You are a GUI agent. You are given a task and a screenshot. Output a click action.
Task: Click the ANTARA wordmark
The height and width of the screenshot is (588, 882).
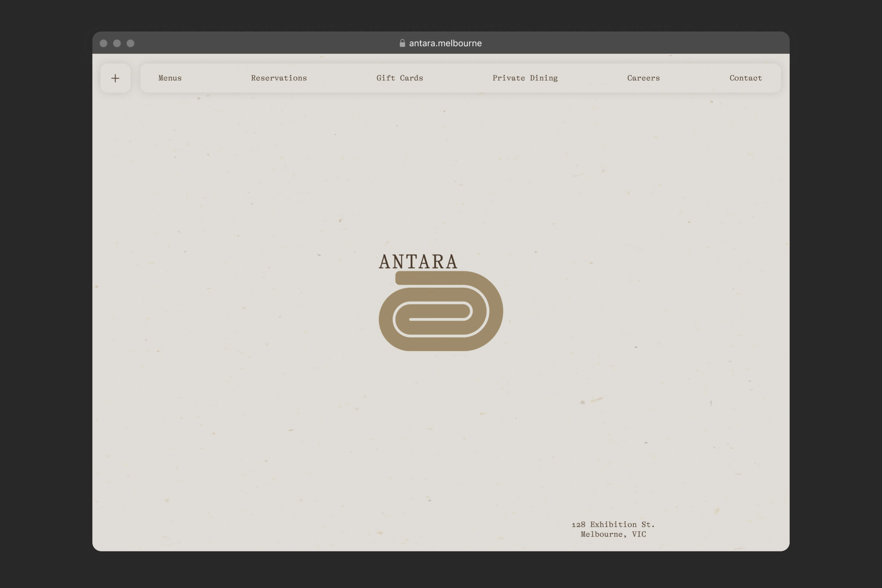click(x=418, y=261)
